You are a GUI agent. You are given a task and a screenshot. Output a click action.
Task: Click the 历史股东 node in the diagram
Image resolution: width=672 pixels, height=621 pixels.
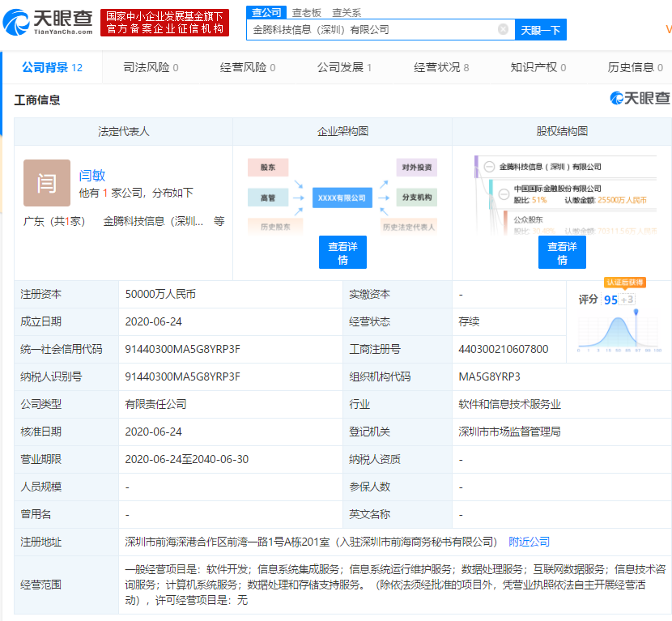pos(275,227)
